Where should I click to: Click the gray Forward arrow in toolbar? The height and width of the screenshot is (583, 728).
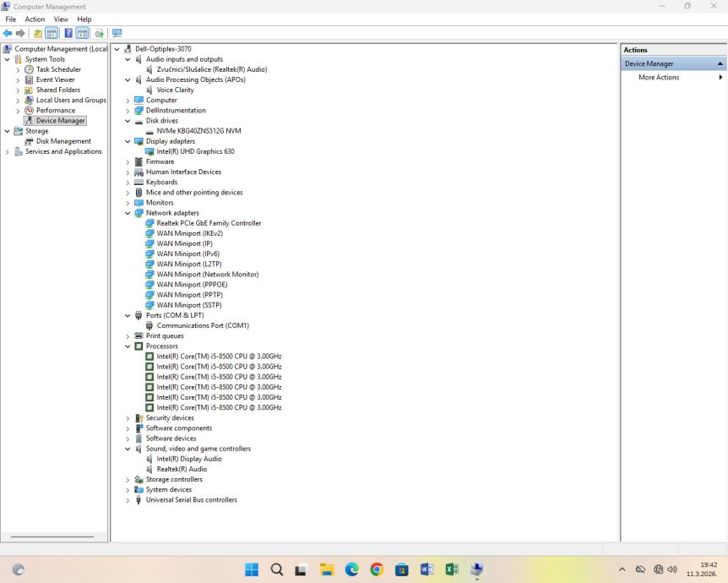tap(20, 33)
